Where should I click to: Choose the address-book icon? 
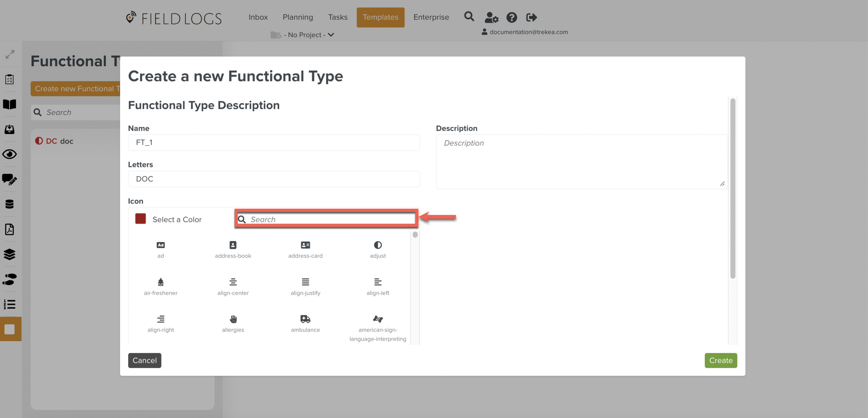tap(233, 245)
